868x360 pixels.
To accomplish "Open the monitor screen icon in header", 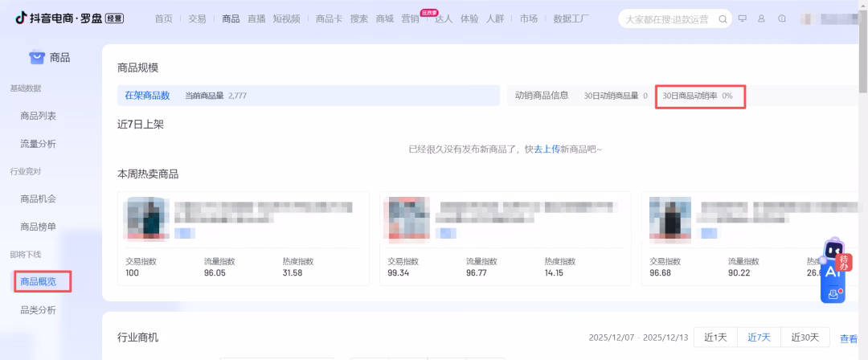I will [x=742, y=18].
